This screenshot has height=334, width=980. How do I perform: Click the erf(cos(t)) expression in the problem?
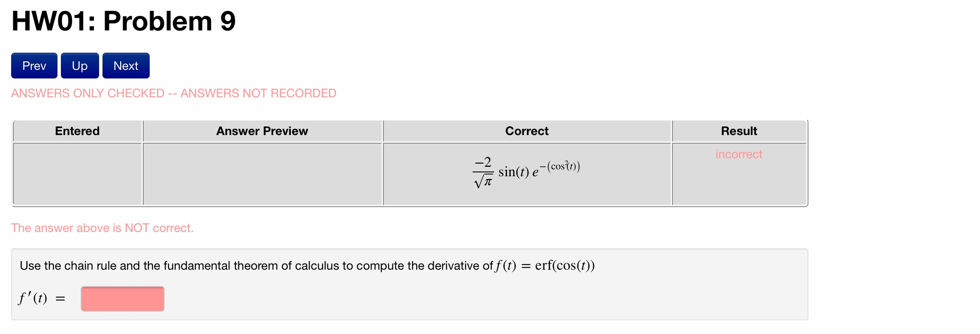564,265
